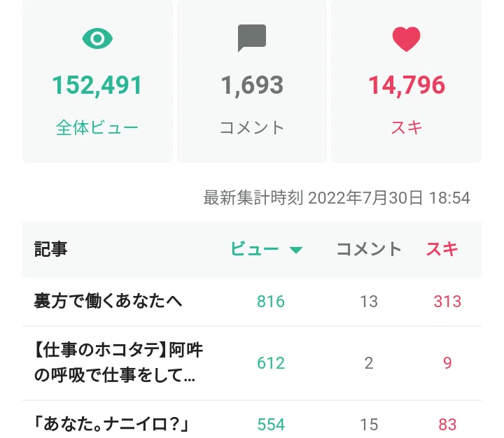Select the コメント summary card label
This screenshot has height=438, width=504.
pos(252,127)
